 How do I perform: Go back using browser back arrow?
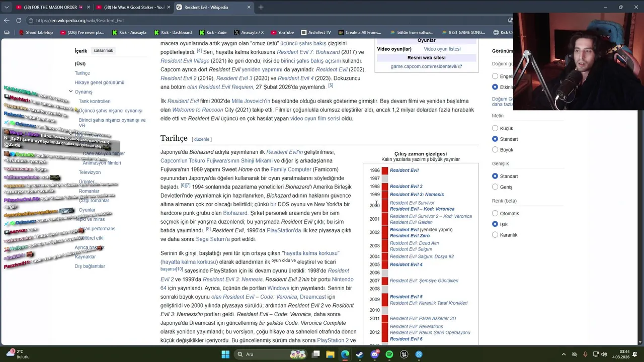click(6, 21)
